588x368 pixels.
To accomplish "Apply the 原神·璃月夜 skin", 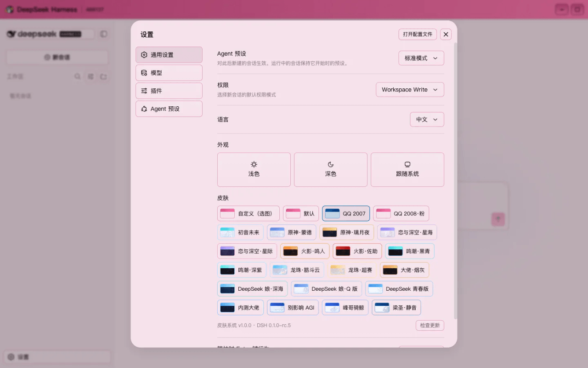I will pyautogui.click(x=347, y=232).
